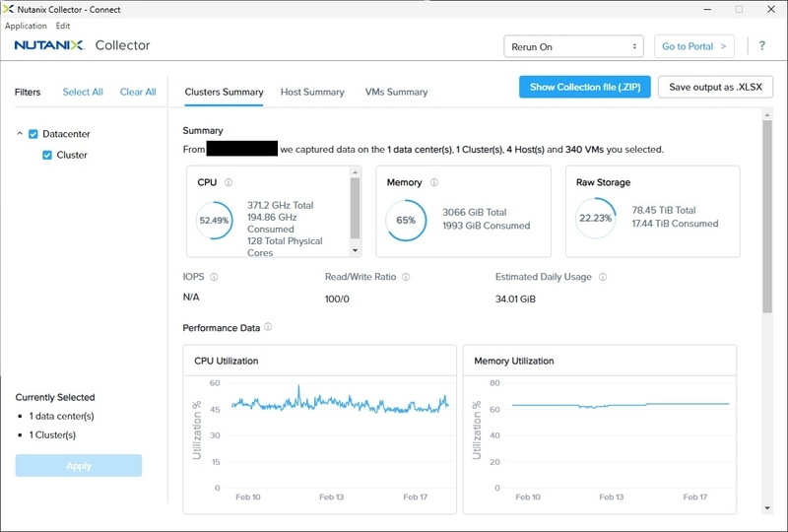
Task: Switch to Host Summary tab
Action: 312,92
